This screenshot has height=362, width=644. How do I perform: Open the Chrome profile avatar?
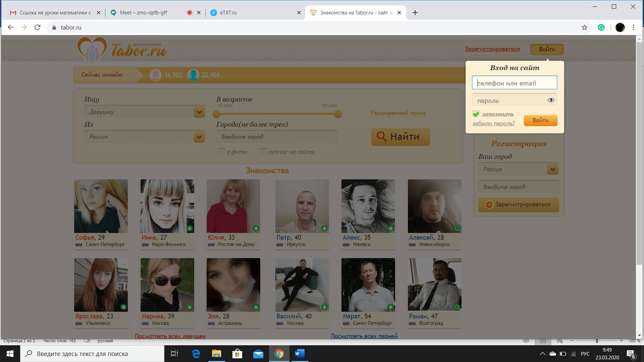(620, 27)
